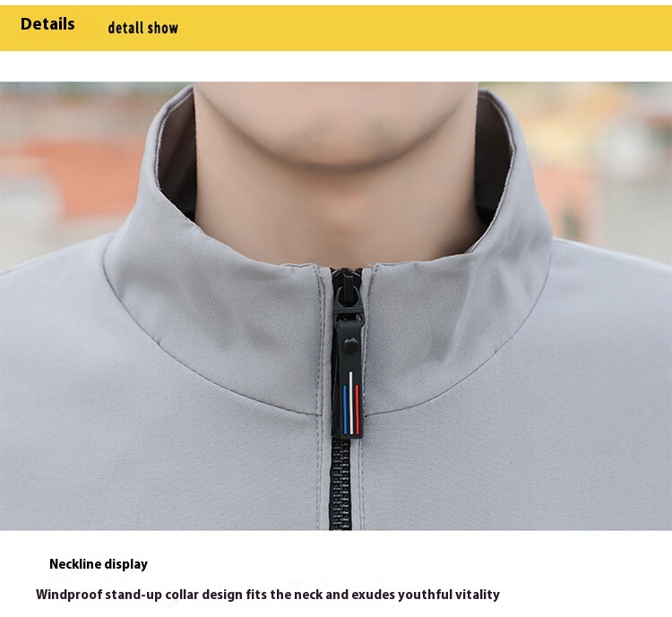Select the "detail show" subtitle text

[142, 28]
